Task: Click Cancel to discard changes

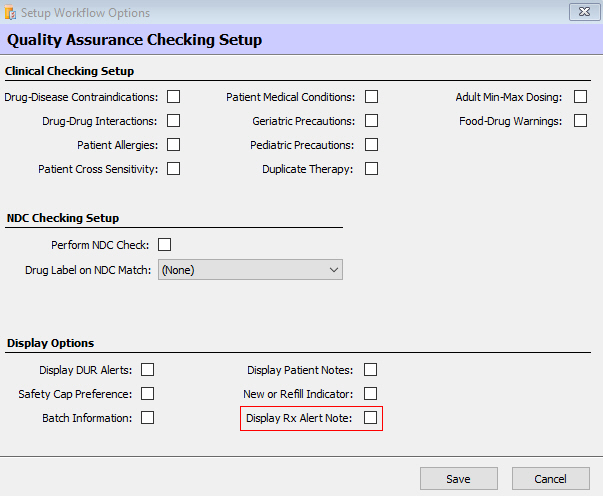Action: [x=550, y=479]
